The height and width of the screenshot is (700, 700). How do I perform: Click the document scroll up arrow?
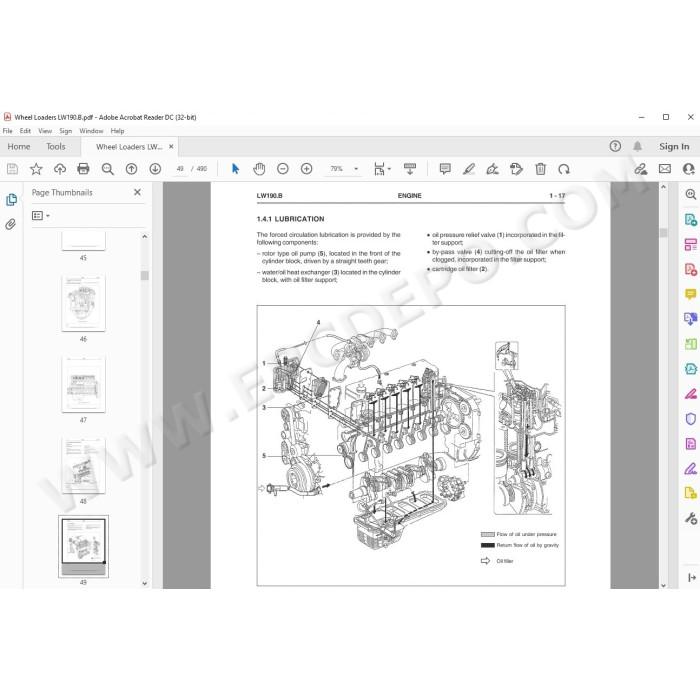663,187
